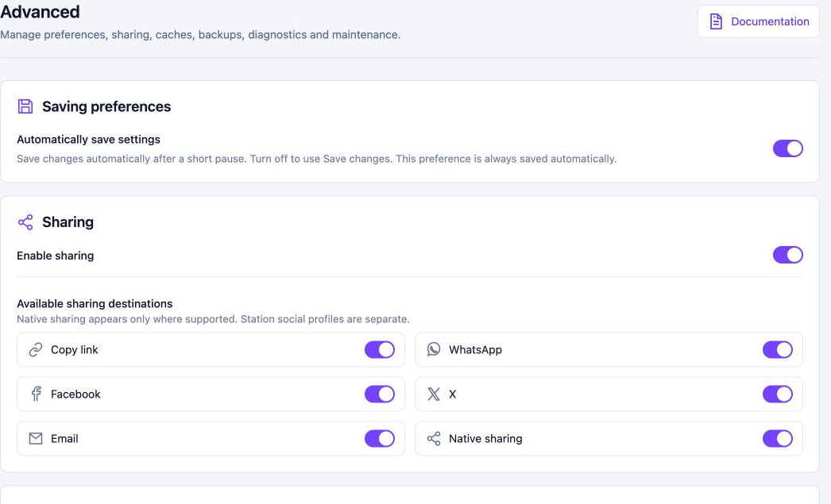Click the Enable sharing label

pyautogui.click(x=55, y=256)
